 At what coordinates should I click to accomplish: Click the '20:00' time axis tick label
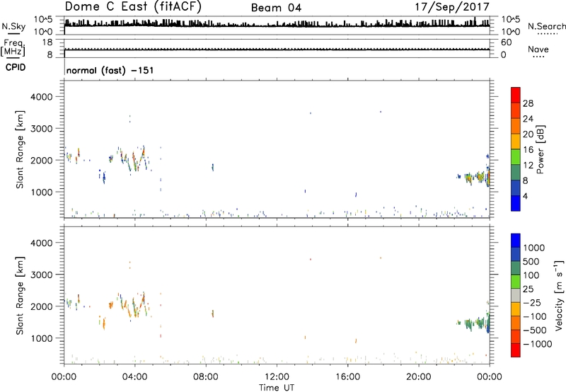(418, 377)
